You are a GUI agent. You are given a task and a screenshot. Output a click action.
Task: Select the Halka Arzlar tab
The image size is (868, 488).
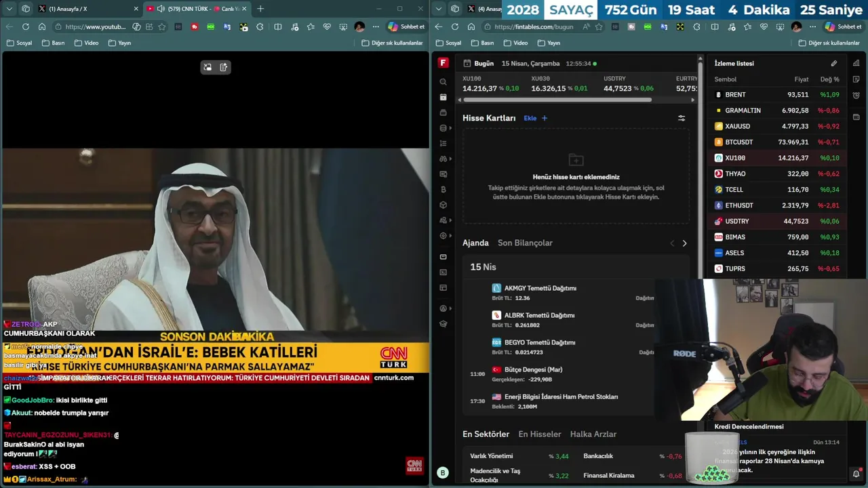pos(593,434)
